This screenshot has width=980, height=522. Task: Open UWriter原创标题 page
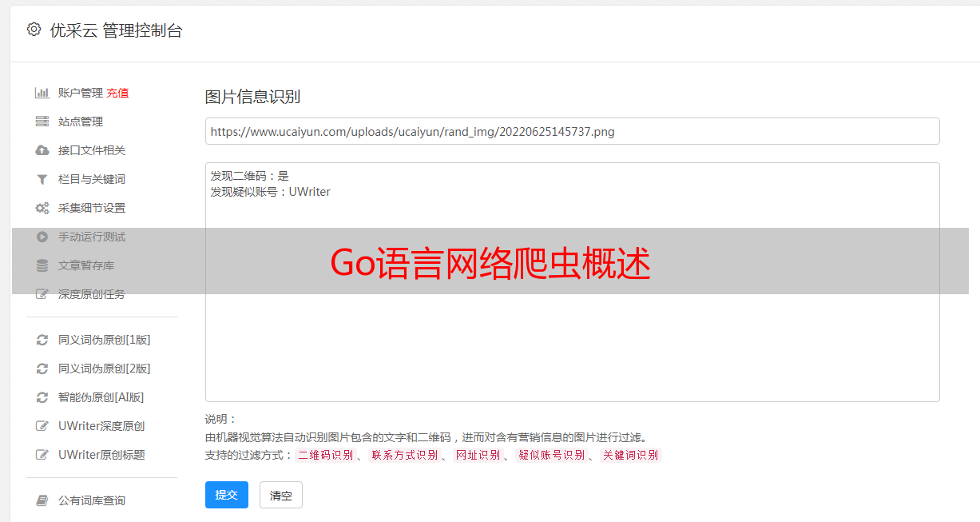101,455
